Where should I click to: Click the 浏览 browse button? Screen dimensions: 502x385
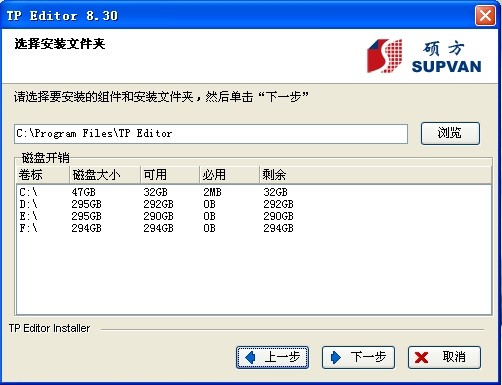(450, 133)
